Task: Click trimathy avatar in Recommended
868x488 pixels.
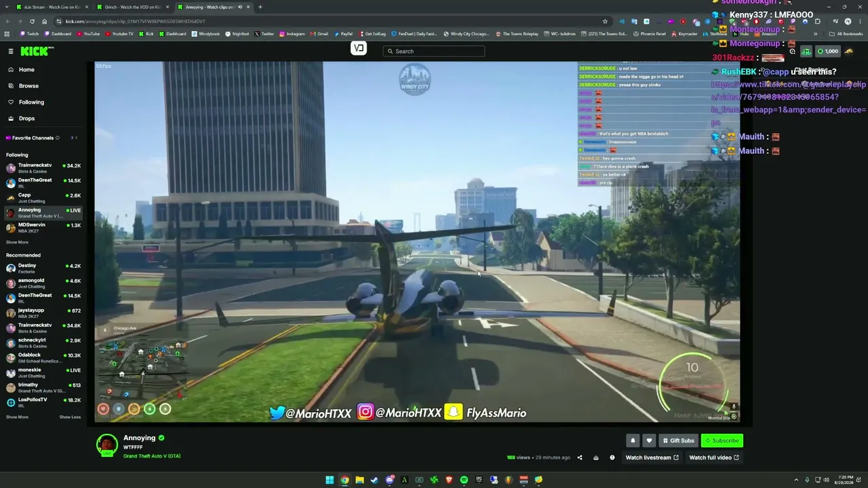Action: (x=11, y=388)
